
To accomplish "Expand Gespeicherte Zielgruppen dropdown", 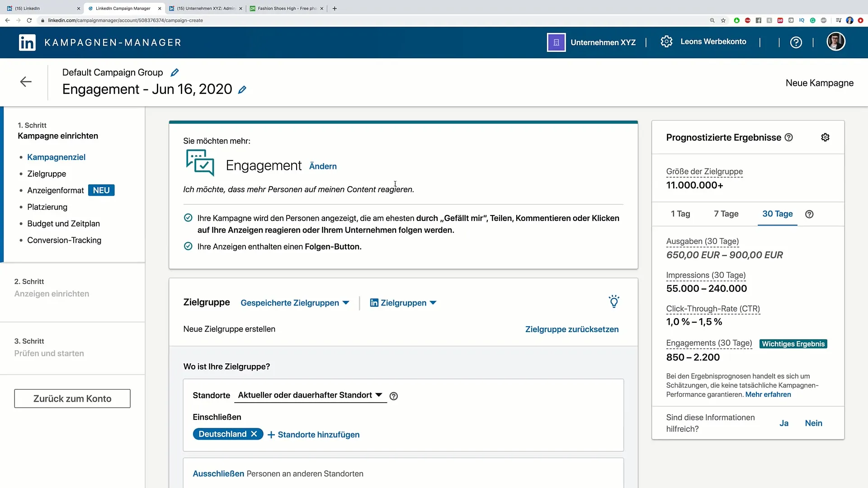I will click(295, 303).
